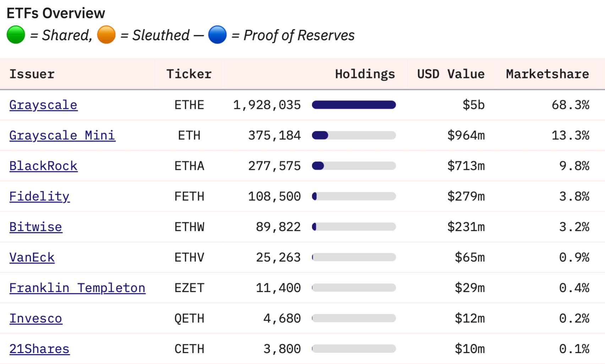Click the $10m USD value

(x=470, y=349)
